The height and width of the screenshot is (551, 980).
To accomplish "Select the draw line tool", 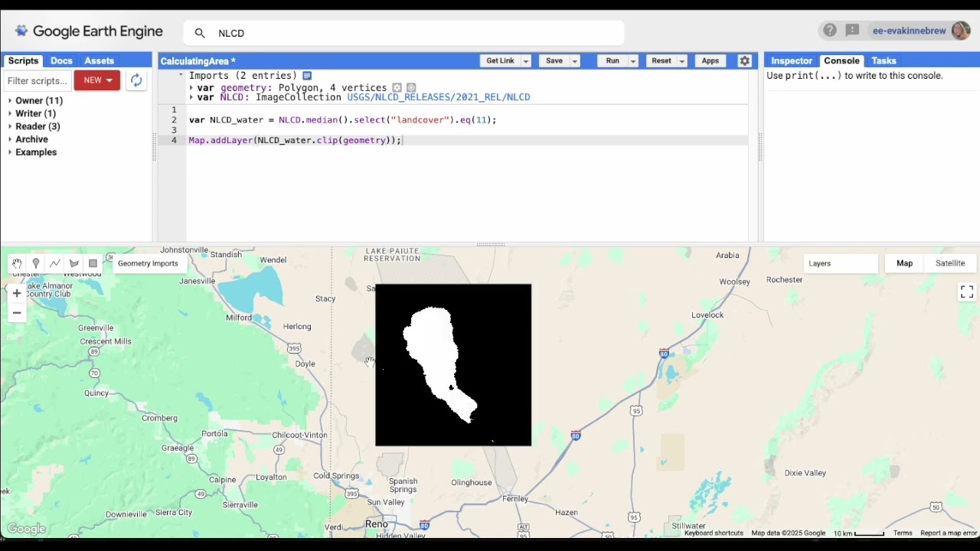I will (x=55, y=263).
